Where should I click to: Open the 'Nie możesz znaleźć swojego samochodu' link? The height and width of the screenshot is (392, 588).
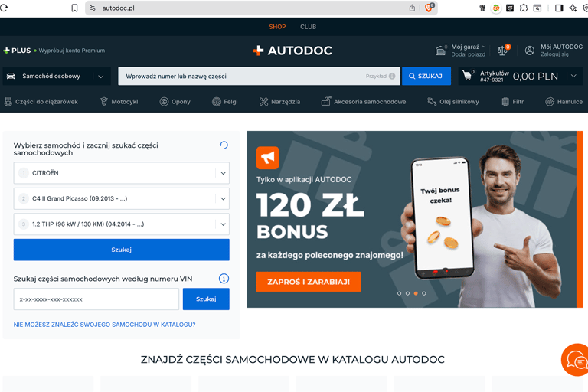tap(105, 325)
